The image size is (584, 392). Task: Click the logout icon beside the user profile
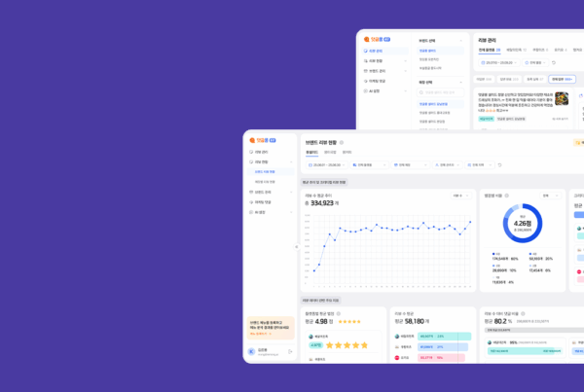[289, 351]
